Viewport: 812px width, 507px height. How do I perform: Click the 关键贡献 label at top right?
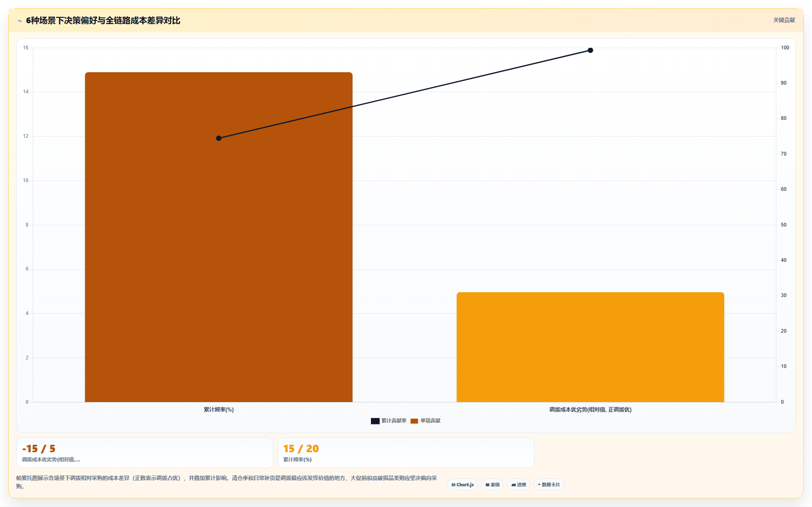[x=784, y=20]
